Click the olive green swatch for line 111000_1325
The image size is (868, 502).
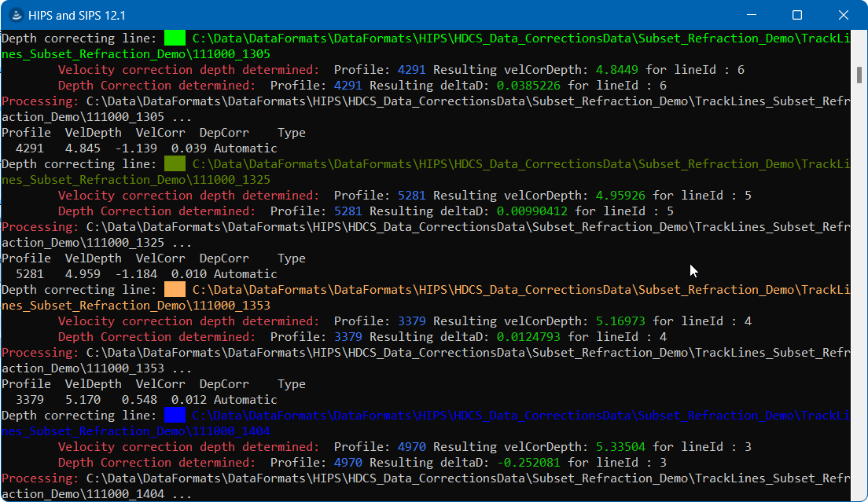[x=175, y=163]
